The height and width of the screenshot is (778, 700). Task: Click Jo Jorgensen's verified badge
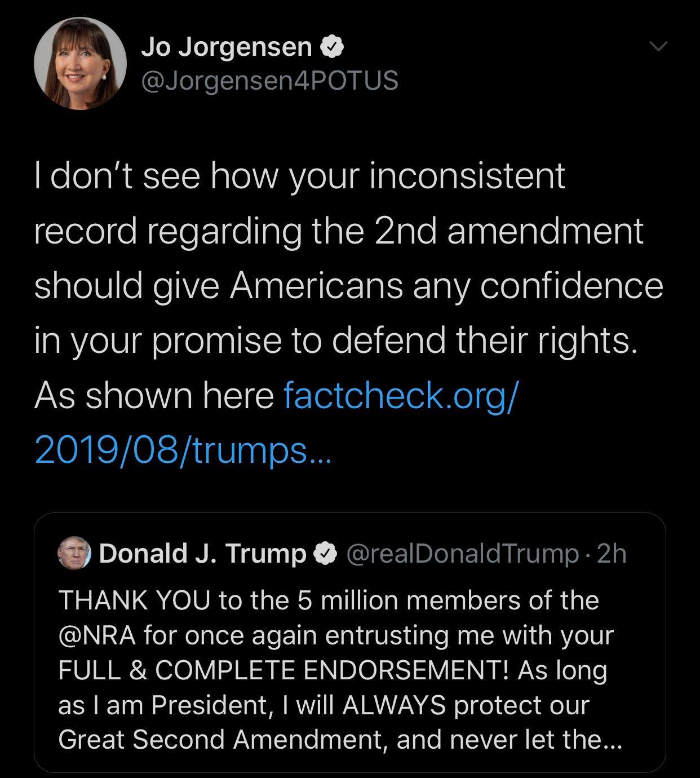coord(331,47)
